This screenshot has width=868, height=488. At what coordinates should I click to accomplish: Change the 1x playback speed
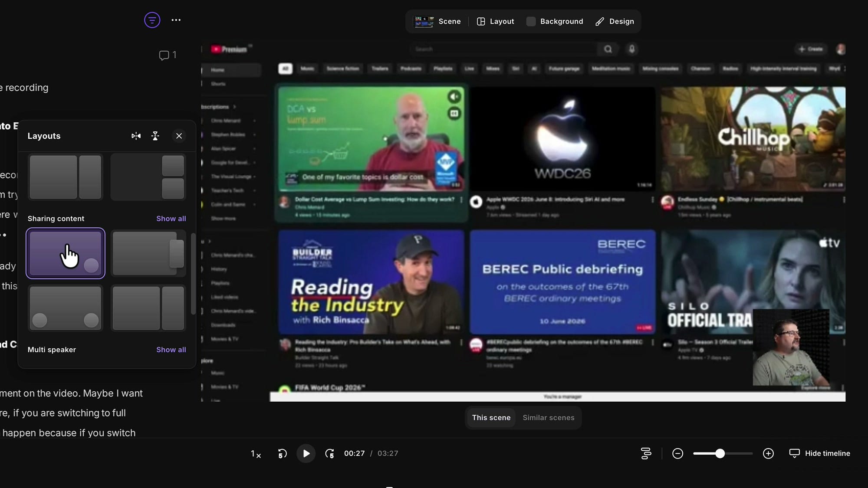pos(256,454)
